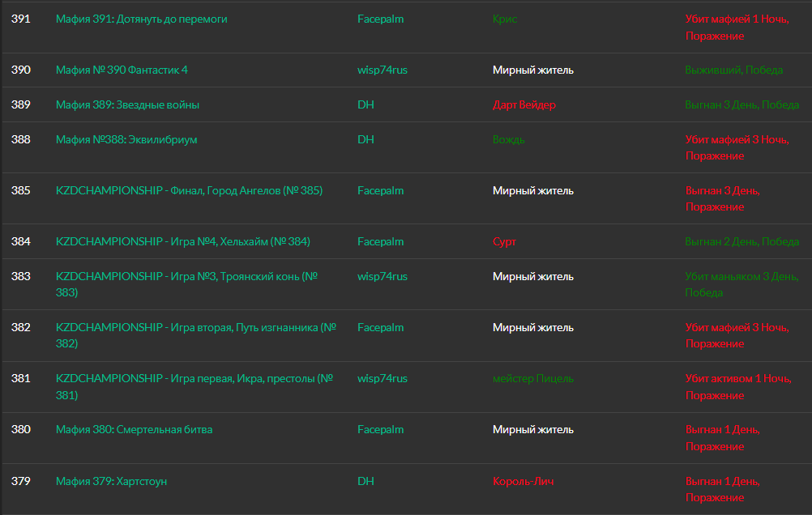Click 'Мафия 389: Звездные войны' link
This screenshot has width=812, height=515.
[127, 104]
